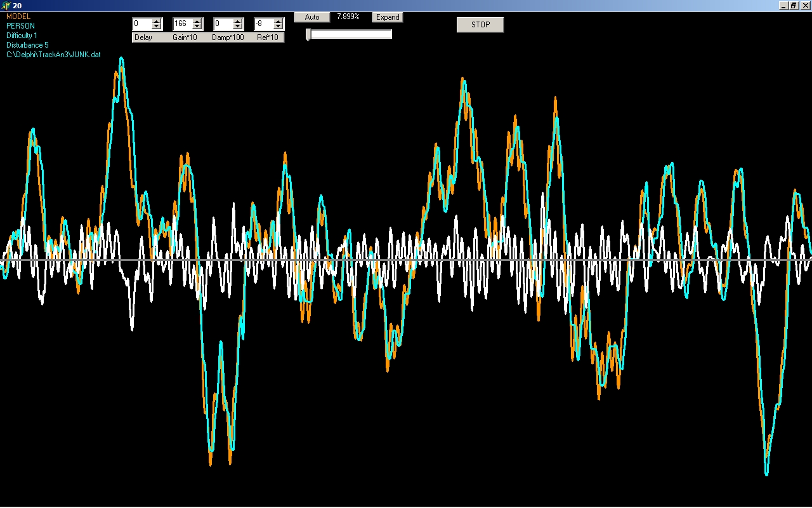This screenshot has width=812, height=508.
Task: Click the white slider track below the percentage
Action: tap(351, 34)
